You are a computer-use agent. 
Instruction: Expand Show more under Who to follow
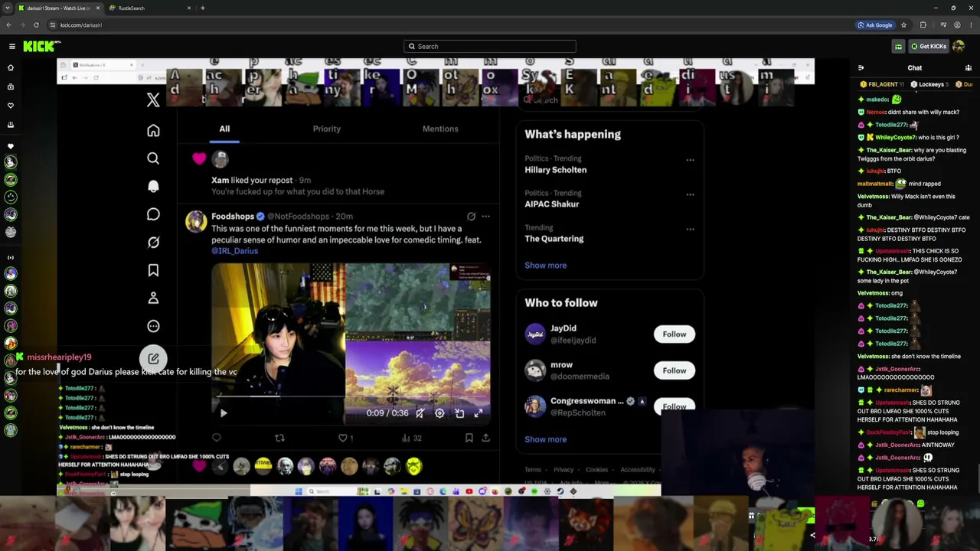tap(545, 439)
